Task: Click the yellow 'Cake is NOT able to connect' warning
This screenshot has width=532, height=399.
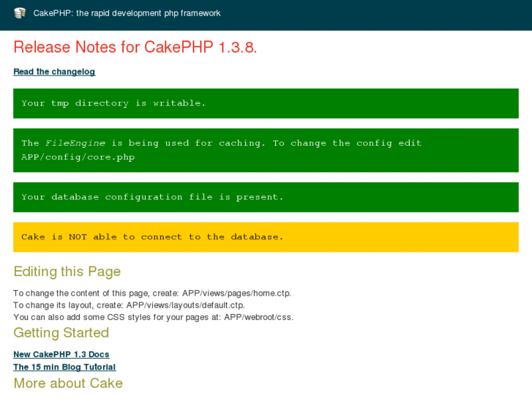Action: pos(266,237)
